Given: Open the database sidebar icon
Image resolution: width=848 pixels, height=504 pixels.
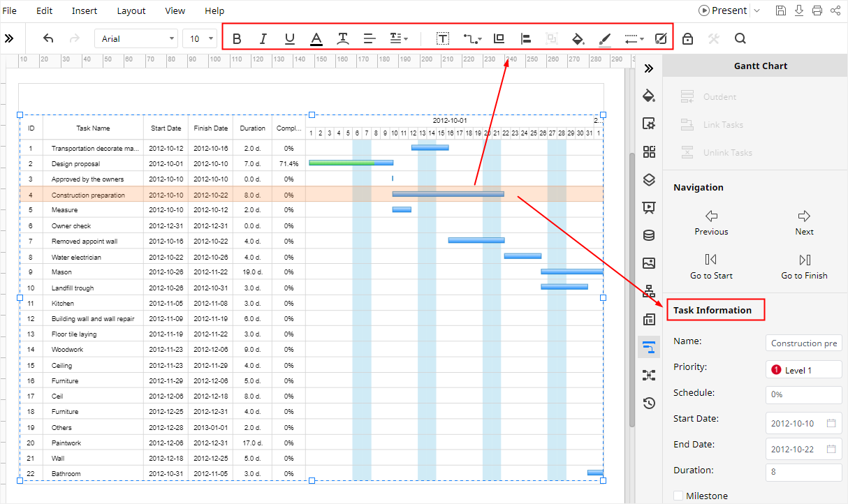Looking at the screenshot, I should [649, 235].
